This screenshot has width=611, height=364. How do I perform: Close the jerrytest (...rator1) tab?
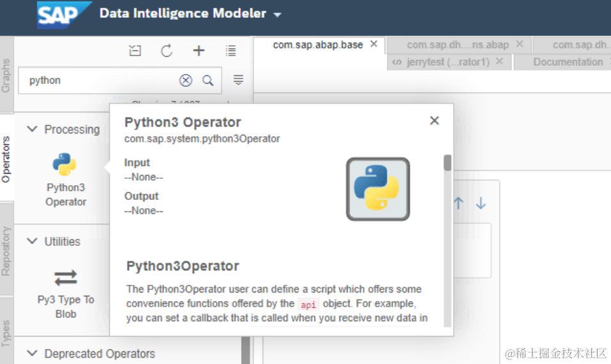[x=500, y=61]
